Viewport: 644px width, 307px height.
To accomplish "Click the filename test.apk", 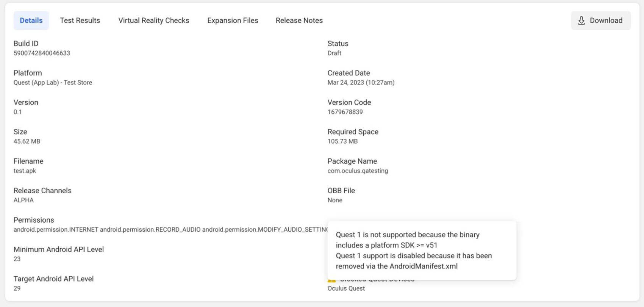I will 25,171.
